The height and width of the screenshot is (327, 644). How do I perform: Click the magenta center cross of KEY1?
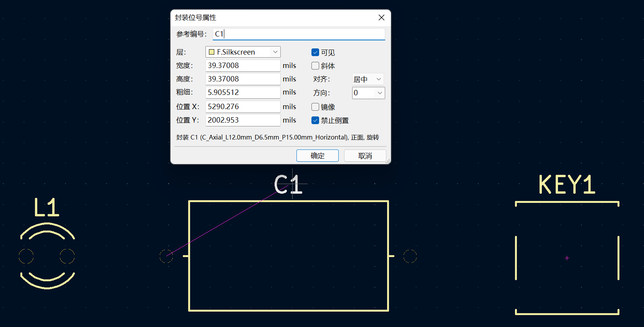pyautogui.click(x=567, y=258)
